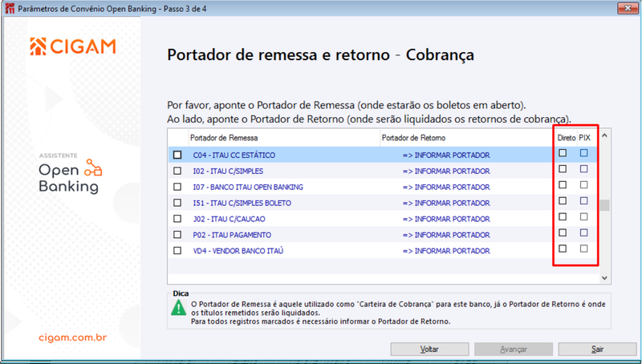Click INFORMAR PORTADOR for I07 row
The image size is (642, 364).
[x=446, y=187]
